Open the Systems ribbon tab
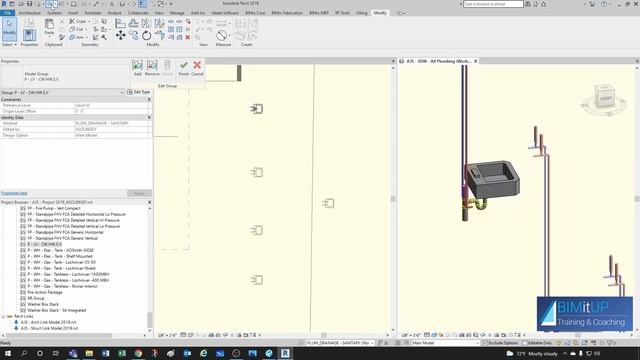The image size is (640, 360). point(54,13)
